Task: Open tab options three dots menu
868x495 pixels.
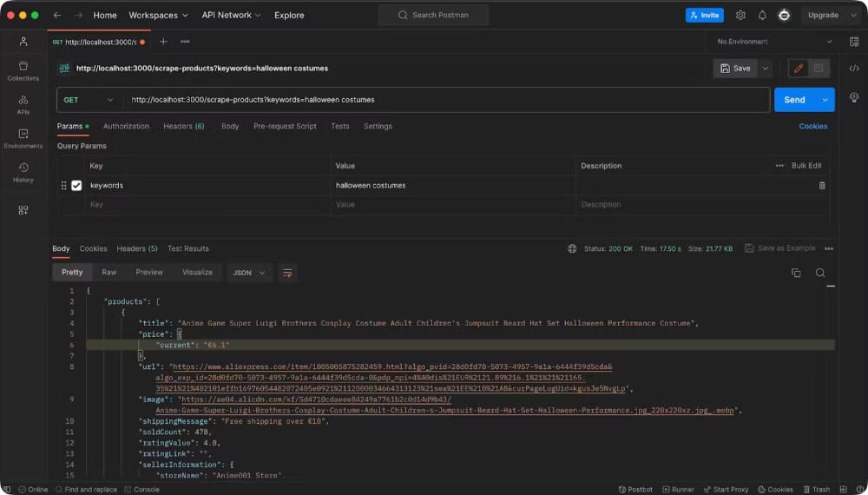Action: [x=185, y=42]
